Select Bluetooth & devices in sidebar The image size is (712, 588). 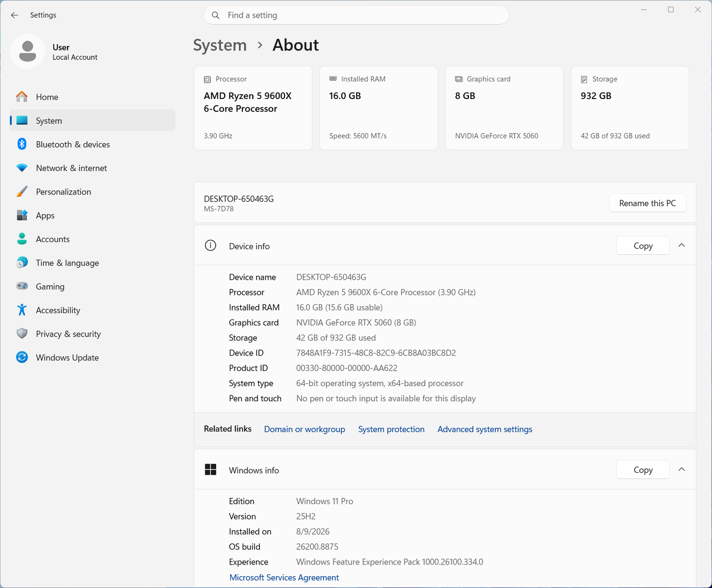click(x=93, y=145)
